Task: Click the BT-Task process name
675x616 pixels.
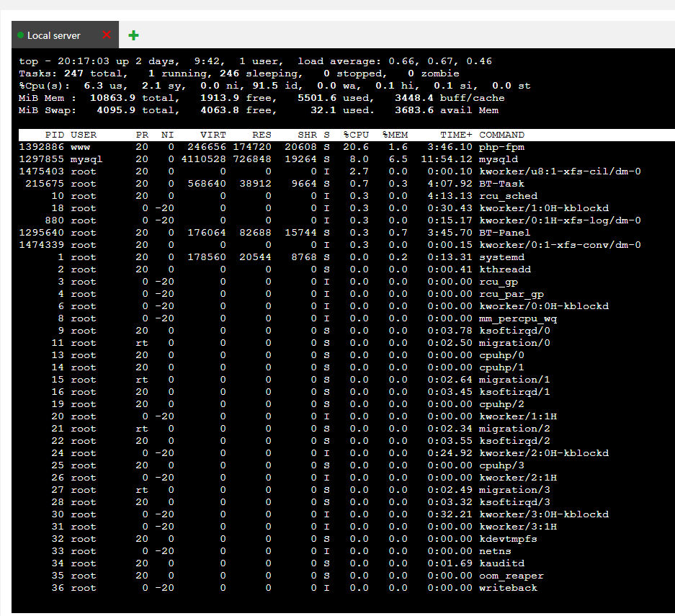Action: coord(501,184)
